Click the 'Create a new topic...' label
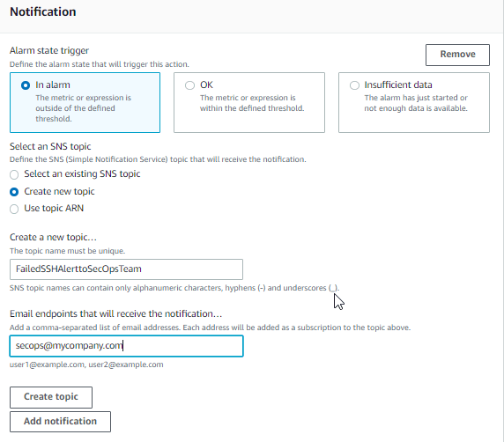Image resolution: width=504 pixels, height=442 pixels. [x=53, y=237]
